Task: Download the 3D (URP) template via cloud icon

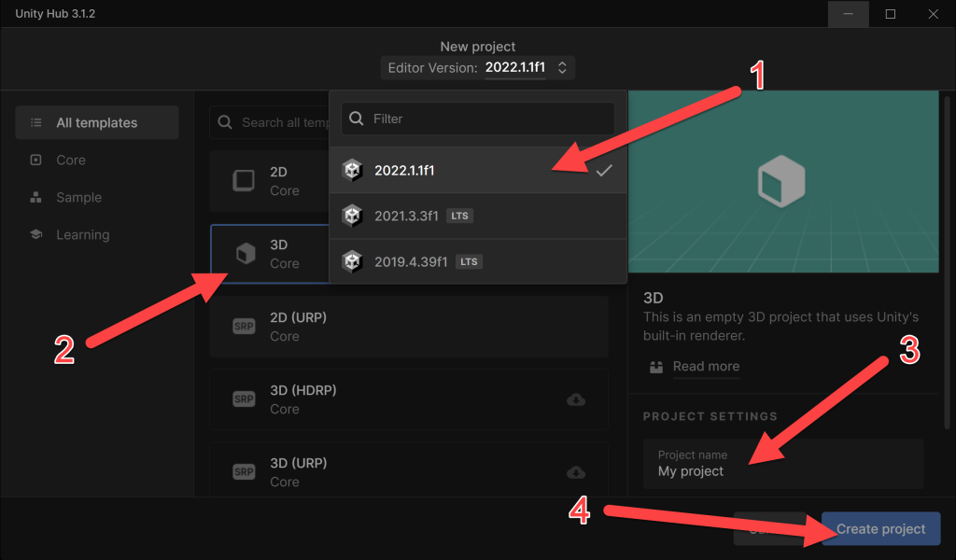Action: click(575, 472)
